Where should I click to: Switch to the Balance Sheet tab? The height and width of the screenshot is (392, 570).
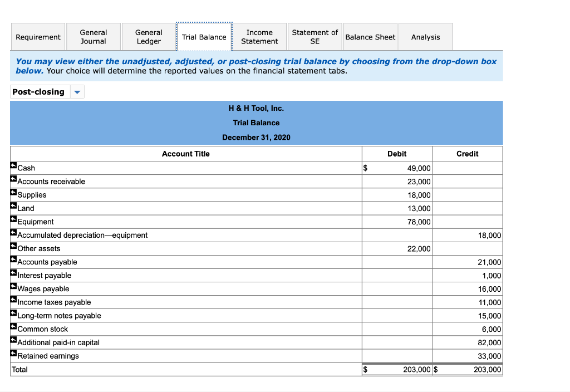point(370,36)
